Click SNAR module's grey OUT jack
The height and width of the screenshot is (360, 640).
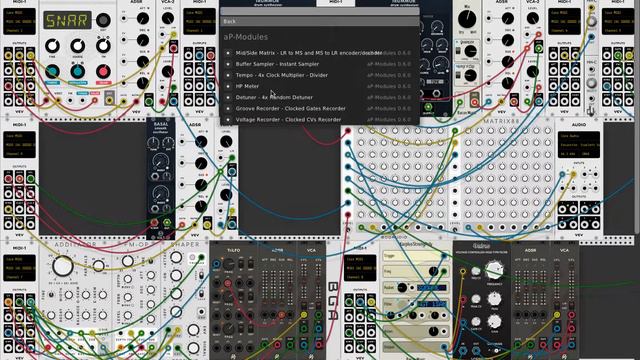tap(109, 100)
